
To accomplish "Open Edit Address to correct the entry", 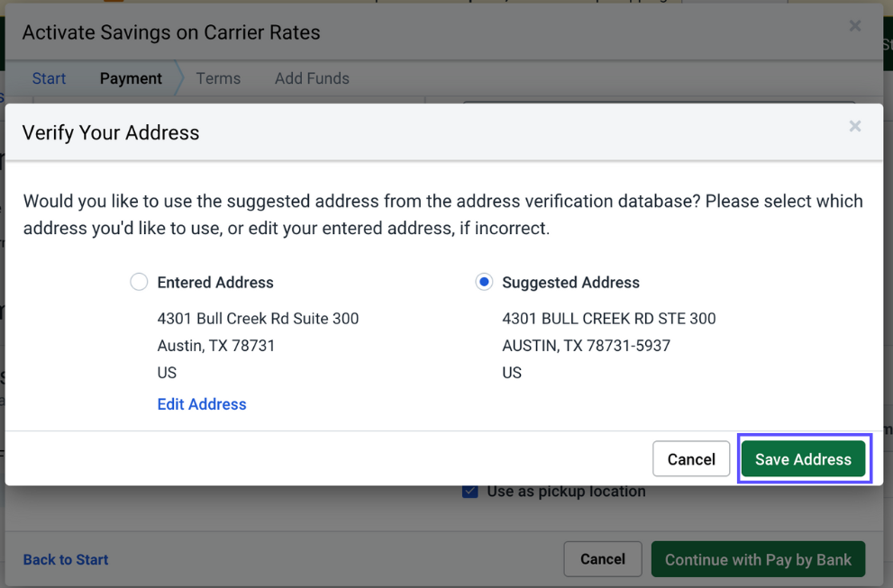I will (x=201, y=404).
